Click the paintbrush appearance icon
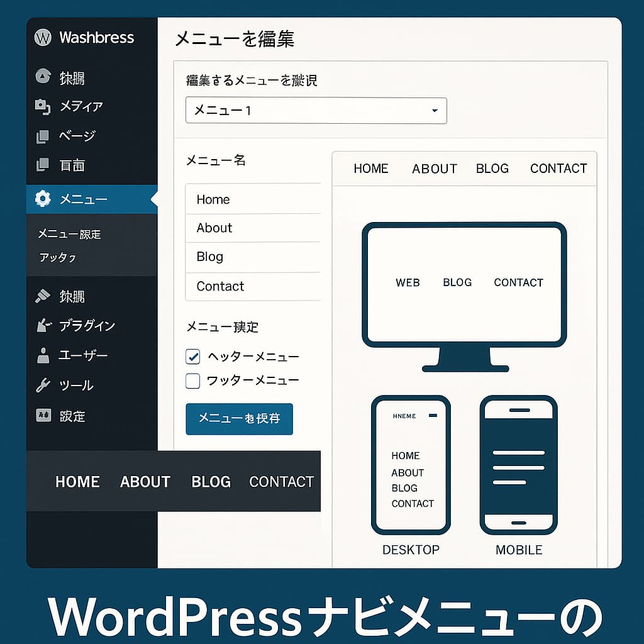The width and height of the screenshot is (644, 644). (x=43, y=296)
